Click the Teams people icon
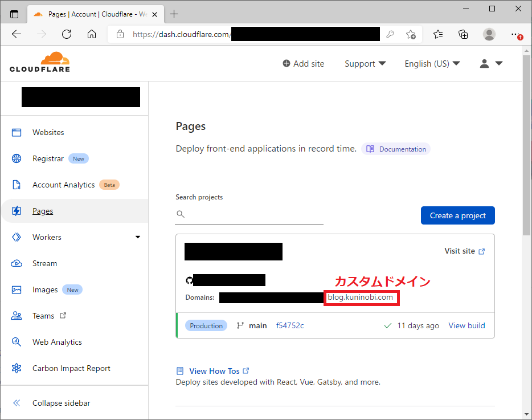 [17, 316]
